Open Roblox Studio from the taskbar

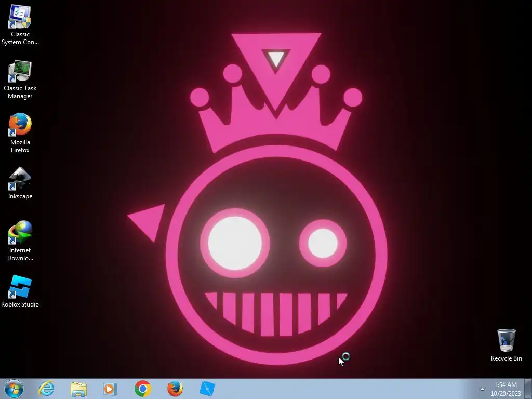click(207, 389)
